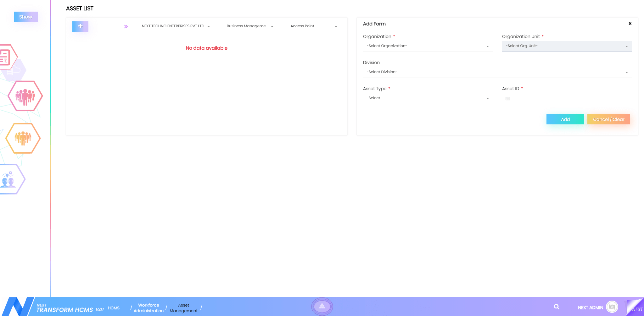Viewport: 644px width, 316px height.
Task: Open the orange people group hexagon module
Action: click(23, 138)
